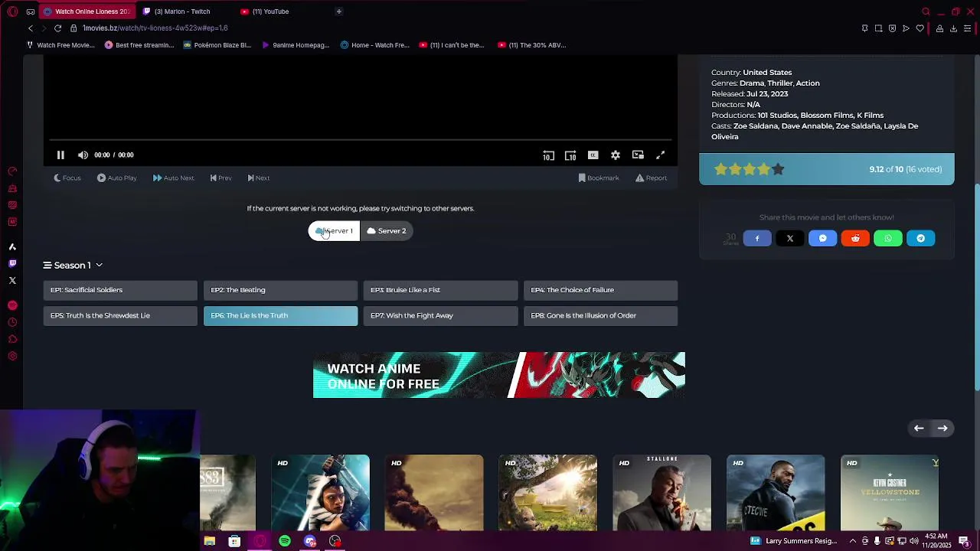The width and height of the screenshot is (980, 551).
Task: Toggle Auto Next option
Action: pos(173,178)
